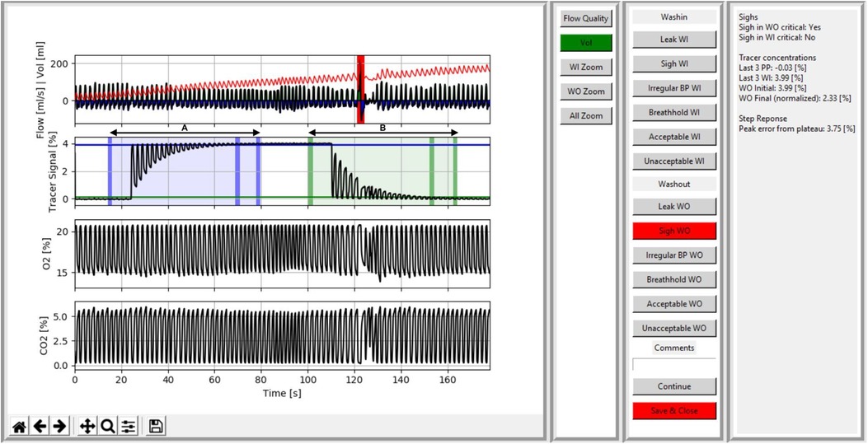Reset plot view with Home icon
Screen dimensions: 868x444
pos(20,427)
